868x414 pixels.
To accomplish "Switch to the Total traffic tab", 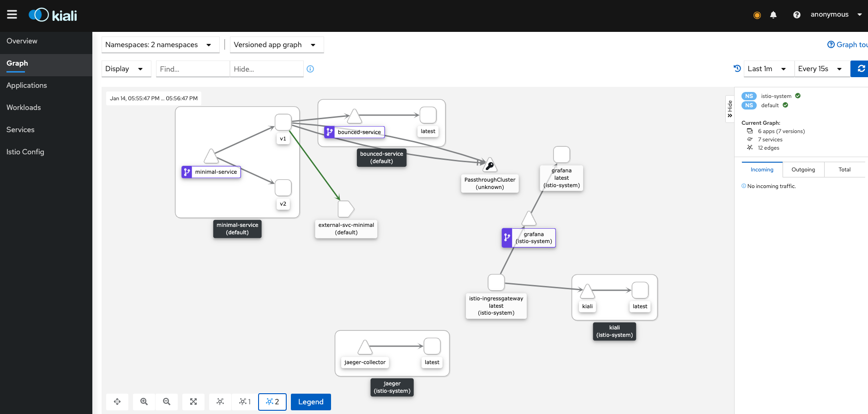I will tap(844, 170).
